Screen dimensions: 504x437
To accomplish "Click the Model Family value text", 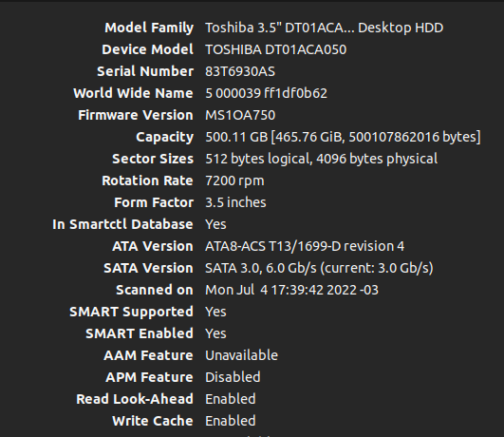I will (324, 28).
